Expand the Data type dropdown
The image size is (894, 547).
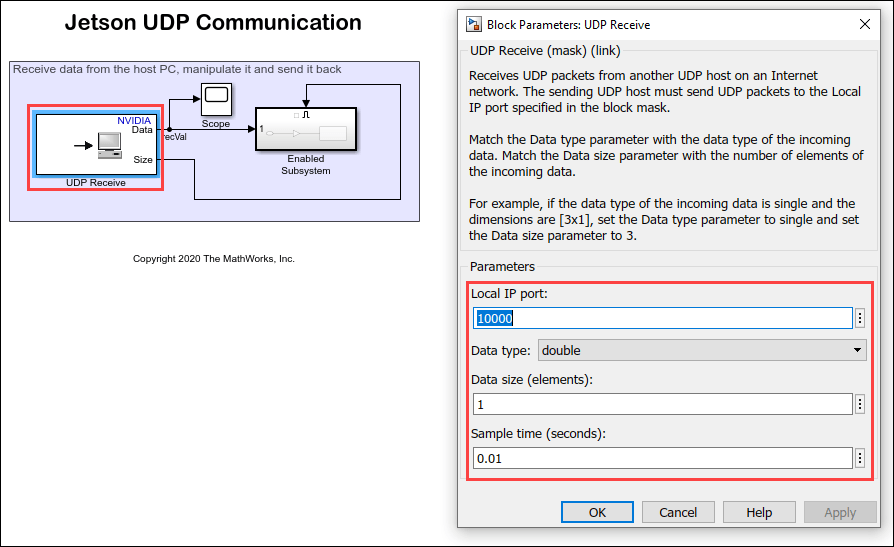(702, 350)
